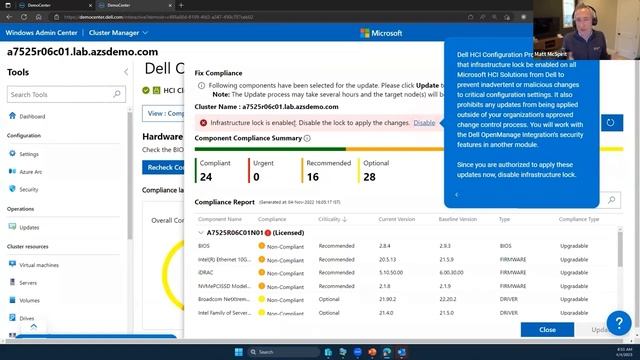Click the taskbar Search box
The width and height of the screenshot is (640, 360).
pos(283,352)
